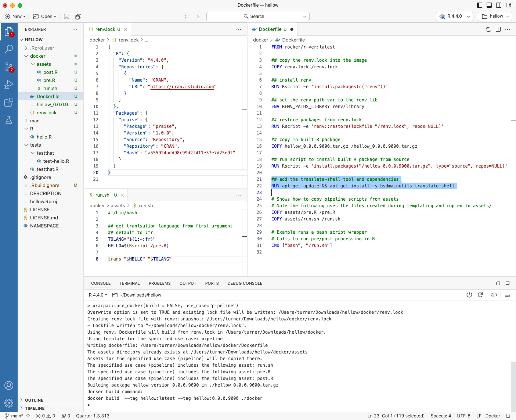Image resolution: width=516 pixels, height=420 pixels.
Task: Open Search in the activity bar
Action: coord(9,49)
